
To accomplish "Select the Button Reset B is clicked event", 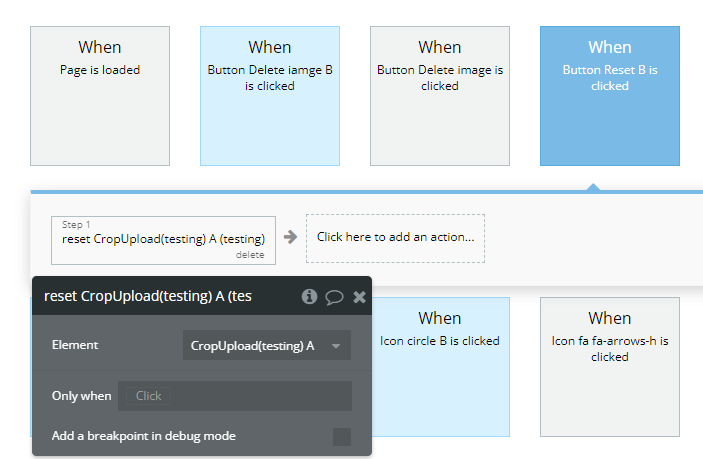I will click(610, 95).
